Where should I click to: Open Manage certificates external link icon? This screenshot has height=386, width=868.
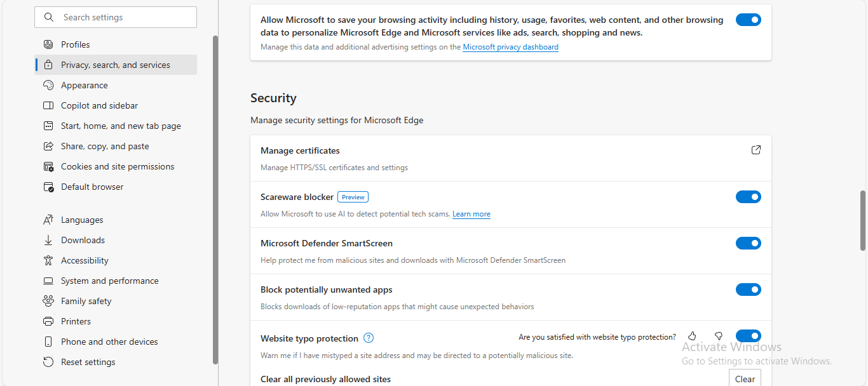pos(756,150)
